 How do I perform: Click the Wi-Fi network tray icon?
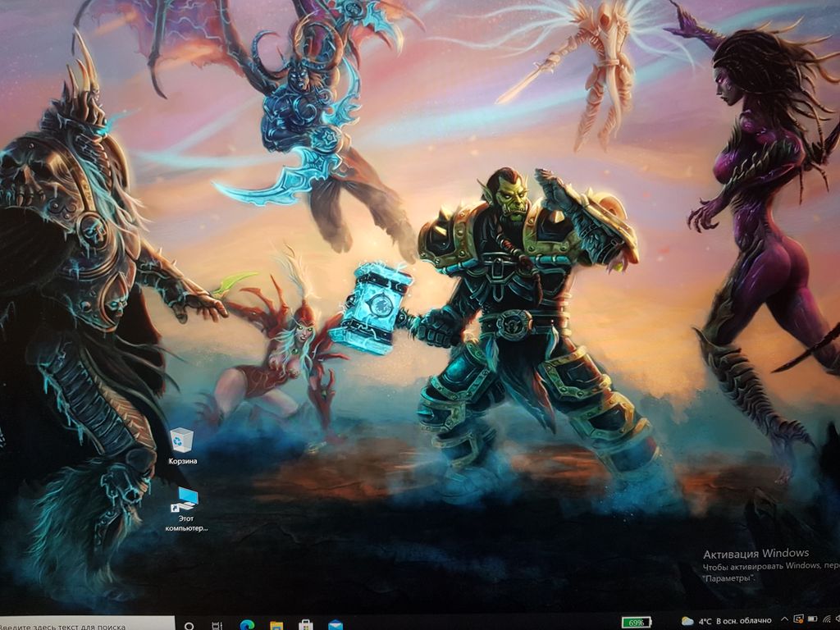825,620
